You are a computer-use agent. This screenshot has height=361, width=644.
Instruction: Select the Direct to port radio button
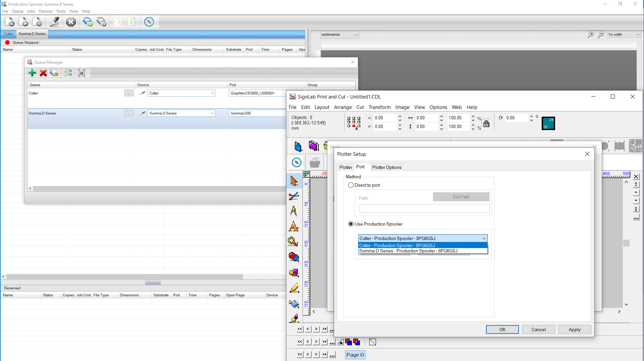click(x=351, y=185)
